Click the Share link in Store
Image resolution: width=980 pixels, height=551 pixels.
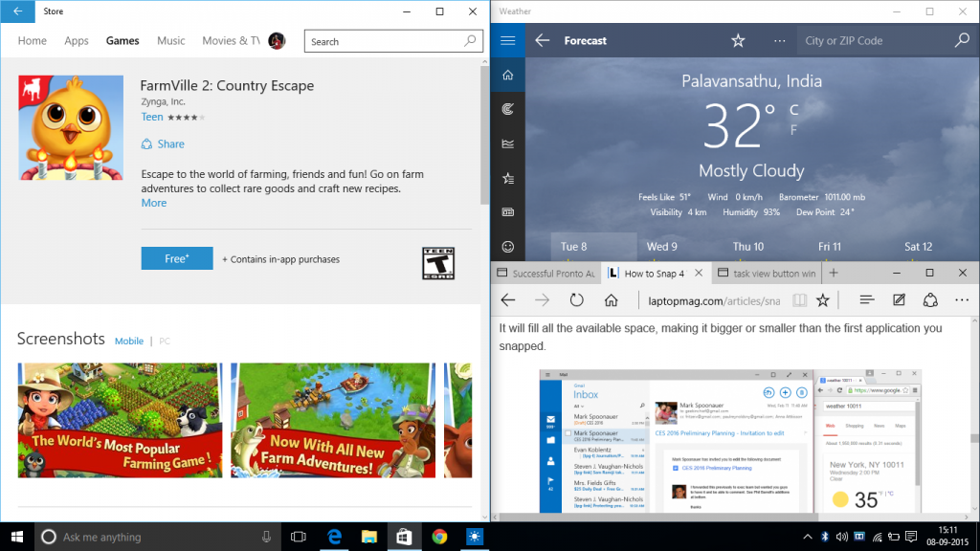pos(163,143)
